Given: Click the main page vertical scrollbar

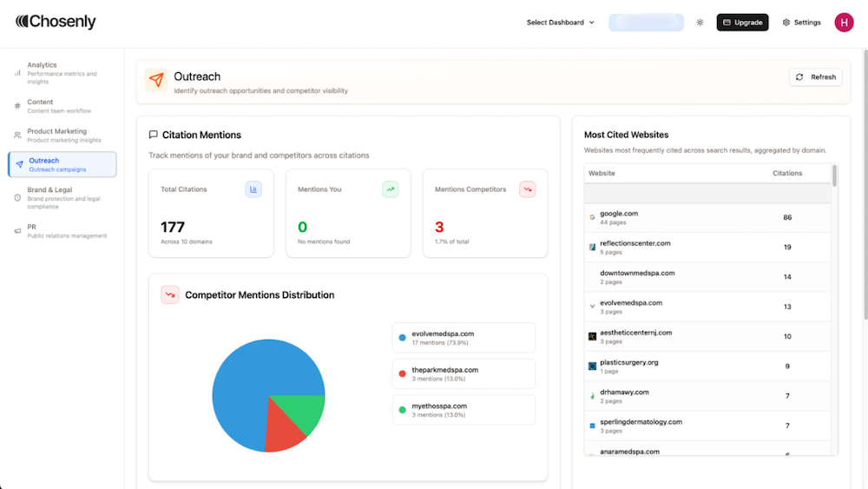Looking at the screenshot, I should pyautogui.click(x=865, y=184).
